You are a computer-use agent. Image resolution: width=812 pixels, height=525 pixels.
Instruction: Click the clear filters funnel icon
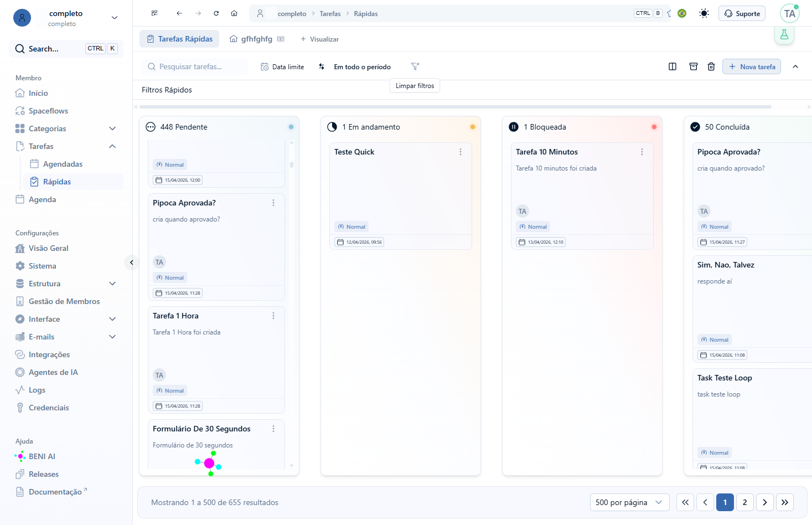click(x=415, y=66)
